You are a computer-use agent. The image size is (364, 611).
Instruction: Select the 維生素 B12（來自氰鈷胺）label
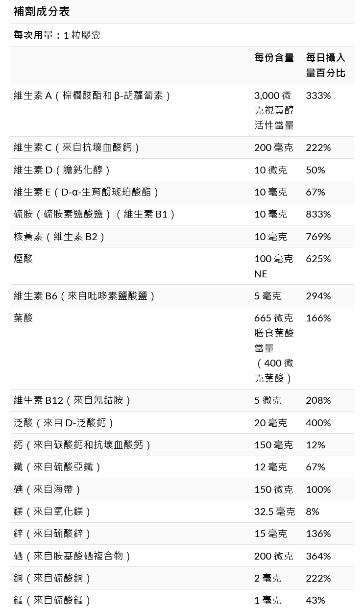tap(73, 400)
